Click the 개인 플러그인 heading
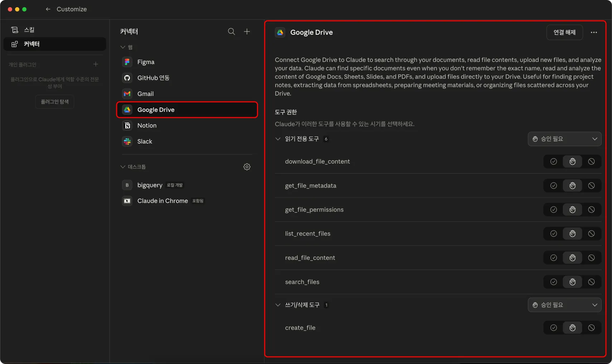 click(x=23, y=64)
